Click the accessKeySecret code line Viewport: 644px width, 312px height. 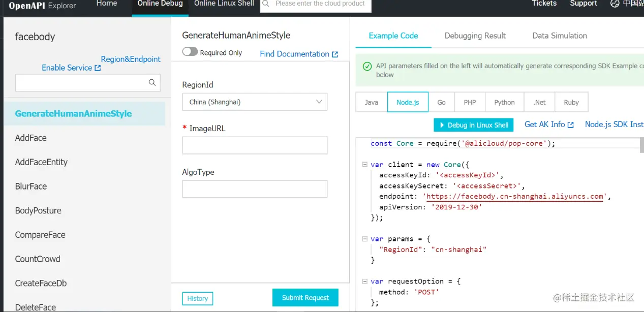click(x=452, y=186)
